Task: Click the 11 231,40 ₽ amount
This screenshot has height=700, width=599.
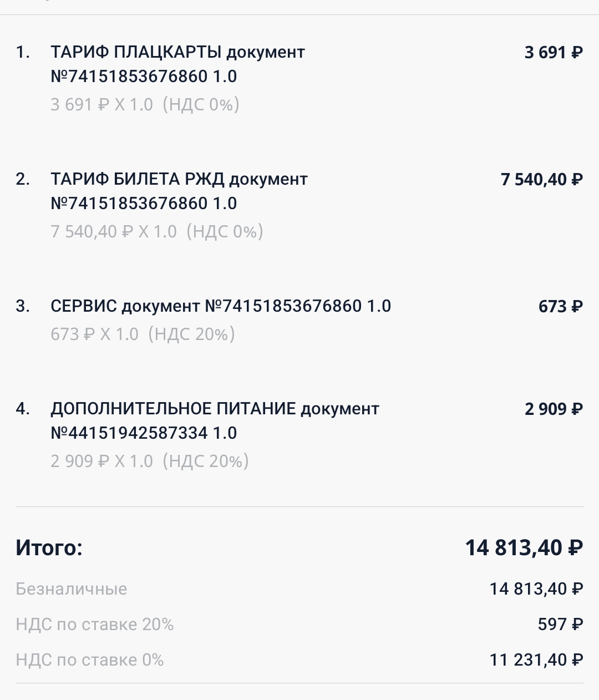Action: click(x=536, y=660)
